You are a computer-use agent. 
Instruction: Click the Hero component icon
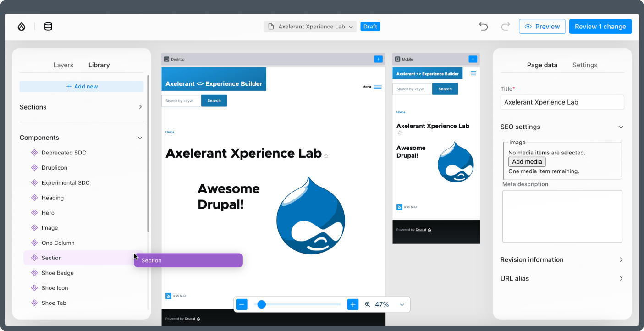(x=34, y=213)
